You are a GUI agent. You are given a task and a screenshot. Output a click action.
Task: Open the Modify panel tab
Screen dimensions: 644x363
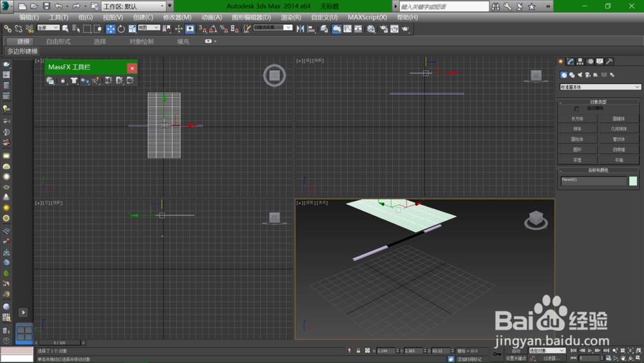coord(571,61)
